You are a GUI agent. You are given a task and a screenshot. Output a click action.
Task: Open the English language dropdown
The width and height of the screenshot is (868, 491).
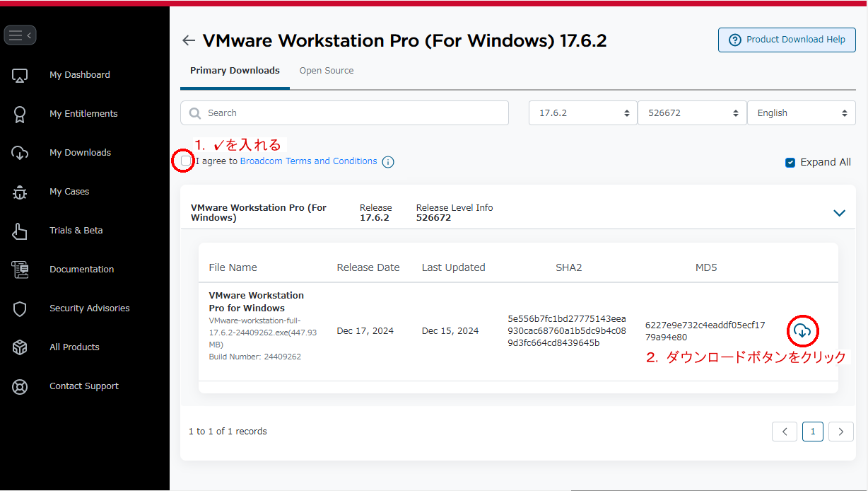point(802,113)
